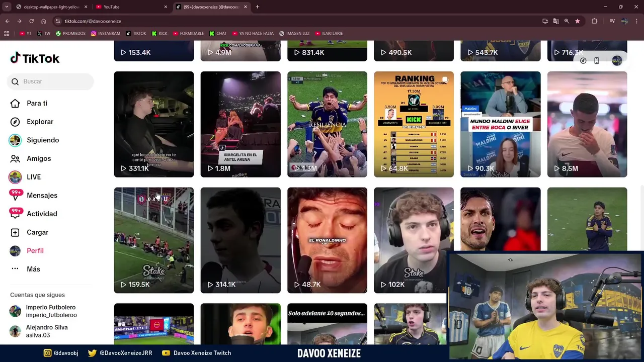The width and height of the screenshot is (644, 362).
Task: Open profile avatar in floating bar
Action: [x=617, y=61]
